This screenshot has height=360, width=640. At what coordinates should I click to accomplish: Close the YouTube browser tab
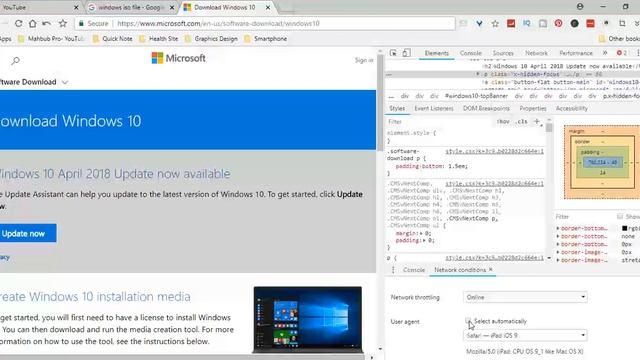[x=76, y=7]
